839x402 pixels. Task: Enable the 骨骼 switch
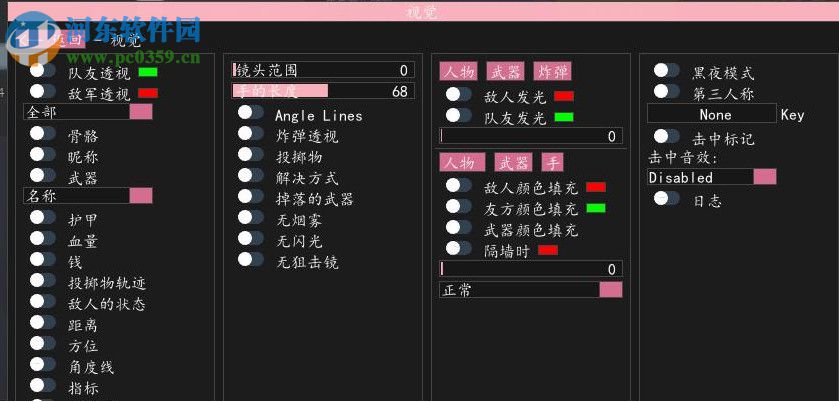pos(43,133)
